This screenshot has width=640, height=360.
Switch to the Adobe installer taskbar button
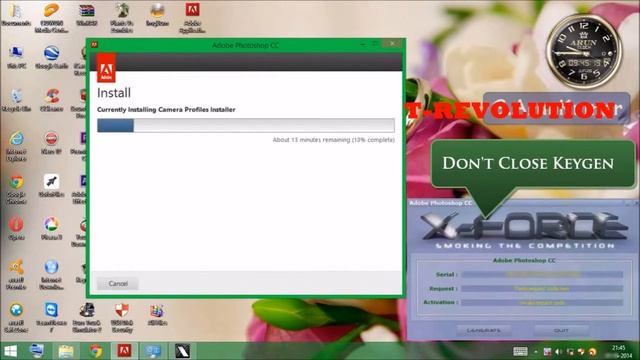click(124, 351)
